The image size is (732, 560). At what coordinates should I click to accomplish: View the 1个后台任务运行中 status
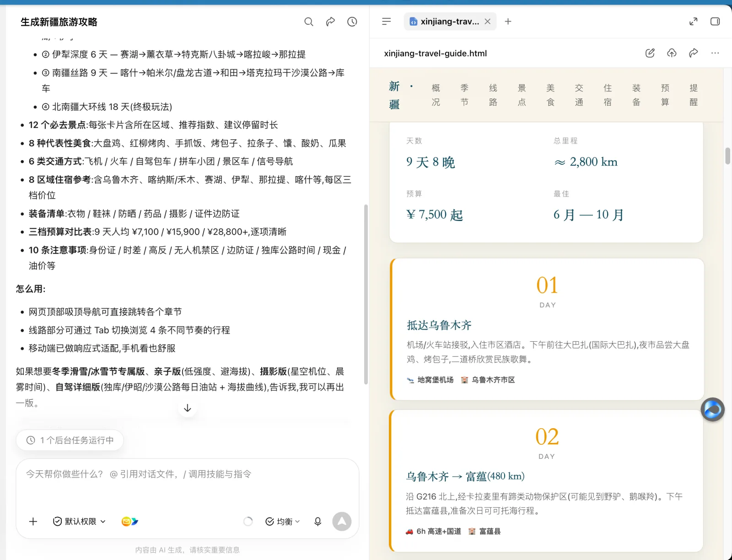pos(70,440)
